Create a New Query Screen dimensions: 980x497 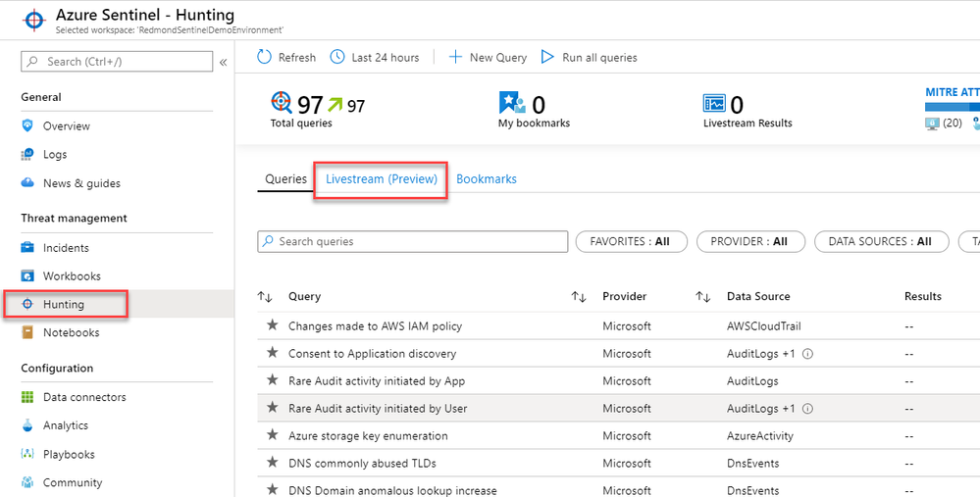click(488, 58)
